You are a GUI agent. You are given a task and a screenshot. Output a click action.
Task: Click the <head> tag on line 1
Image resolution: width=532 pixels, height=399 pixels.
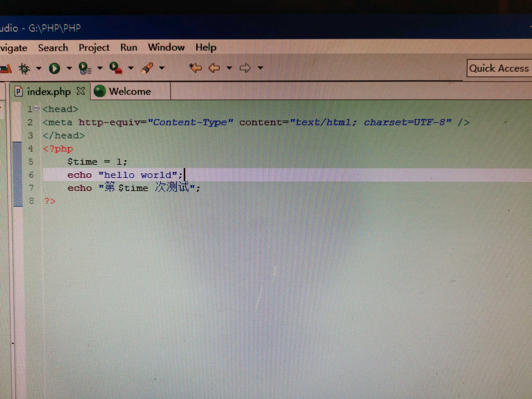coord(60,109)
